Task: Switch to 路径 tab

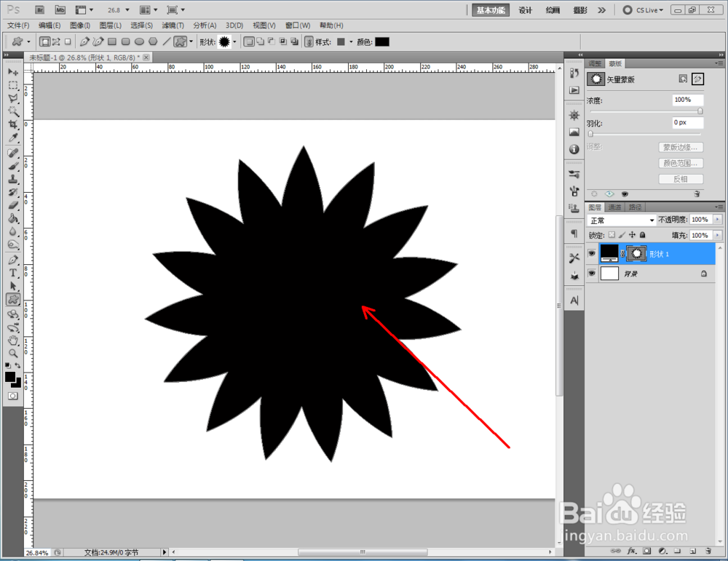Action: (x=635, y=207)
